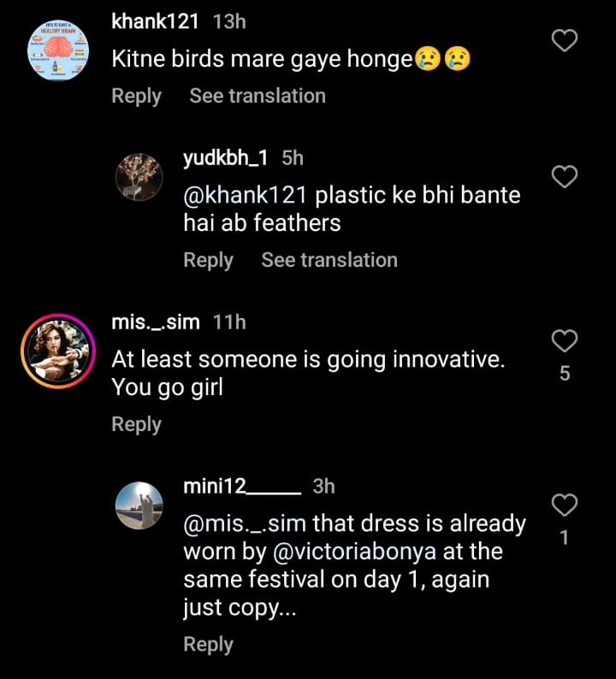Tap heart on mini12's reply

coord(565,505)
